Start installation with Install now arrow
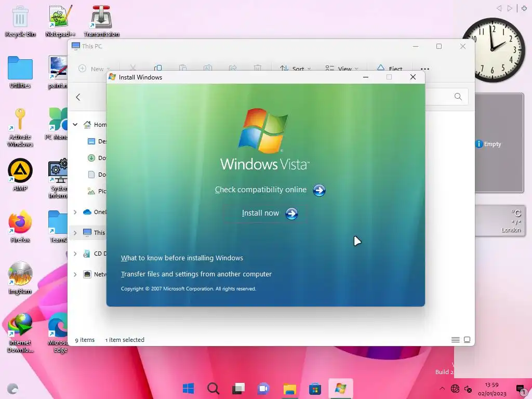The height and width of the screenshot is (399, 532). click(x=291, y=214)
